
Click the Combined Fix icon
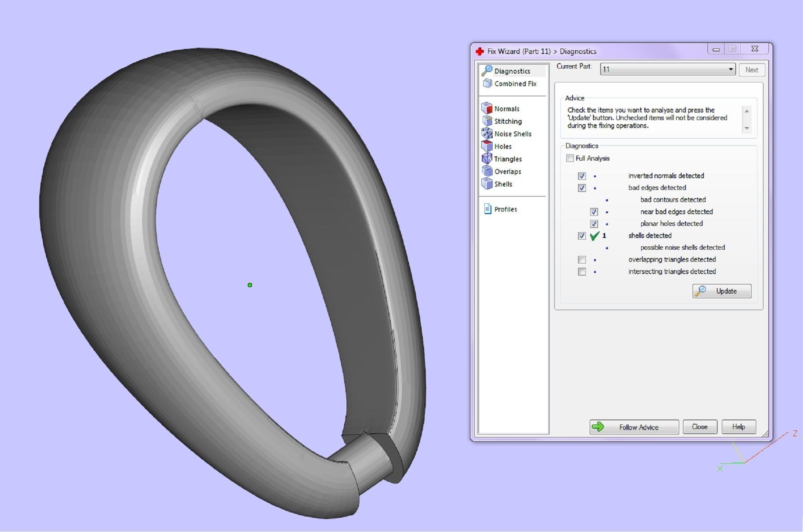(x=487, y=83)
